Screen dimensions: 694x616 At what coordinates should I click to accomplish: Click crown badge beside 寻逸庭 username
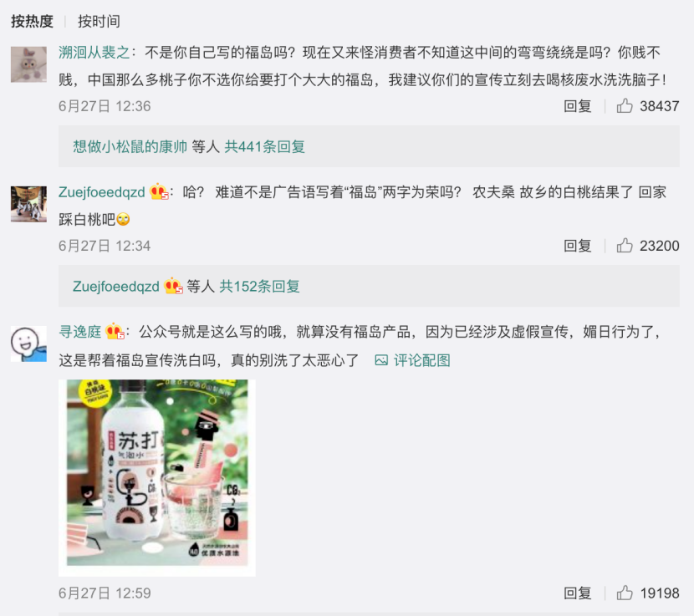(115, 332)
